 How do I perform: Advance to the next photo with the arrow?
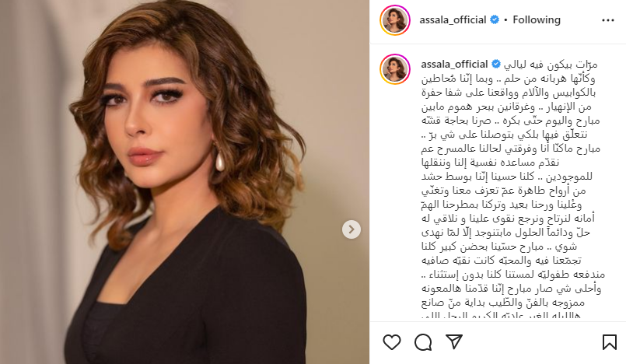coord(351,229)
